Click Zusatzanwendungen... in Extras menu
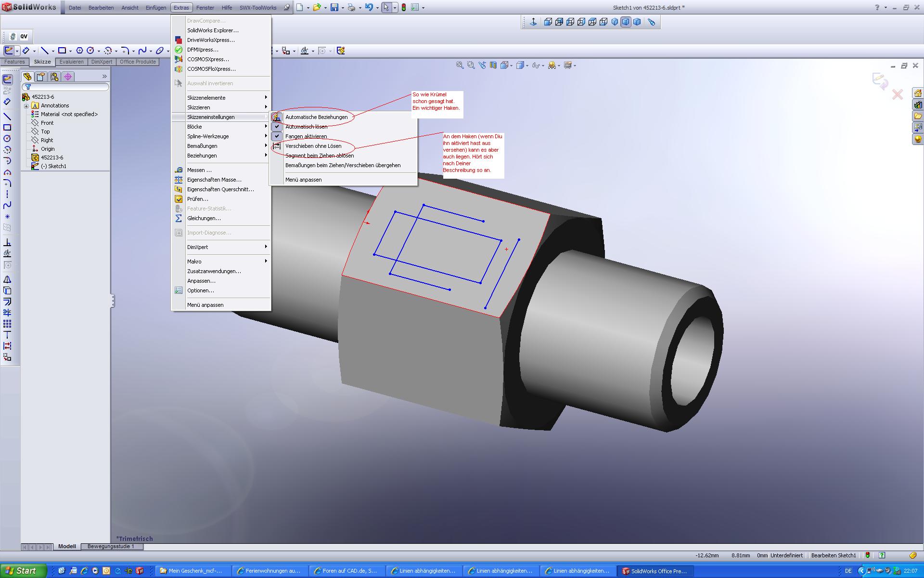Viewport: 924px width, 578px height. click(x=221, y=271)
